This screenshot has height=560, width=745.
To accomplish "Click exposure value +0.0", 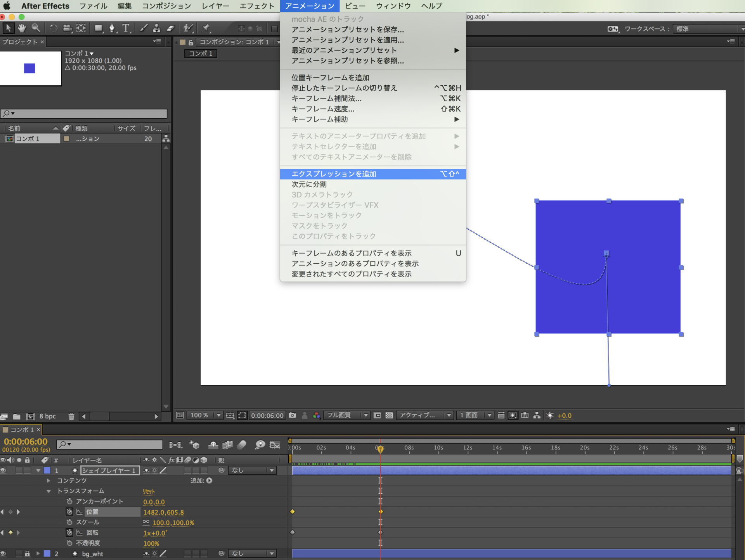I will 565,416.
